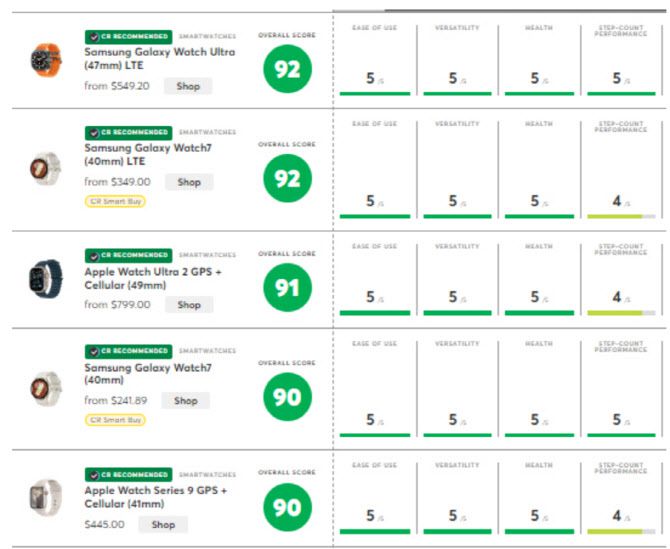Click Shop for the $445.00 Apple Watch
Viewport: 670px width, 549px height.
coord(163,524)
